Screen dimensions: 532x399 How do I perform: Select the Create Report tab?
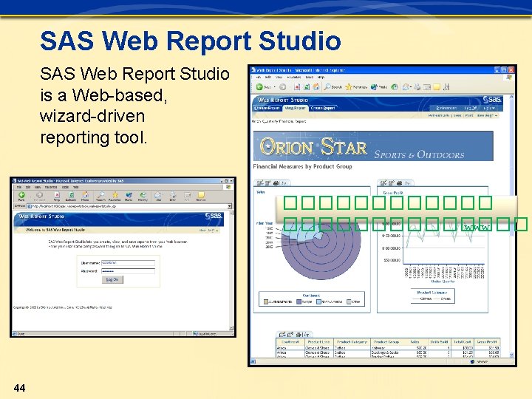coord(323,108)
